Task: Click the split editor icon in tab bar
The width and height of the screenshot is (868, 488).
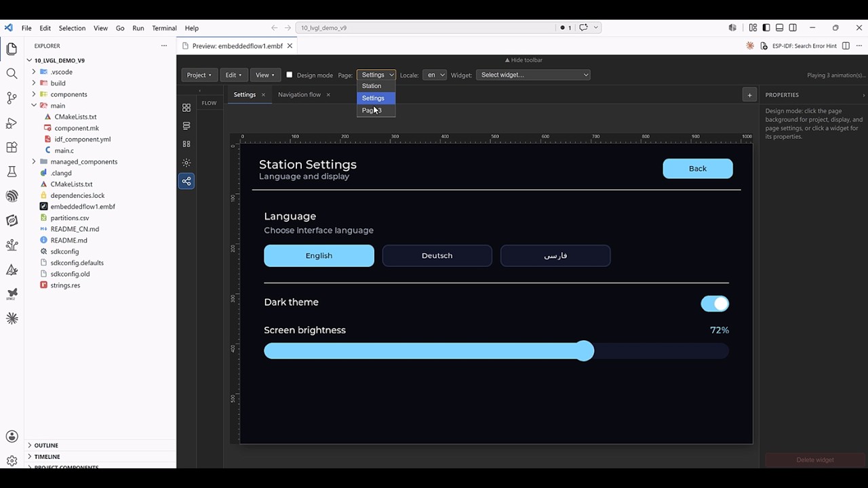Action: click(845, 46)
